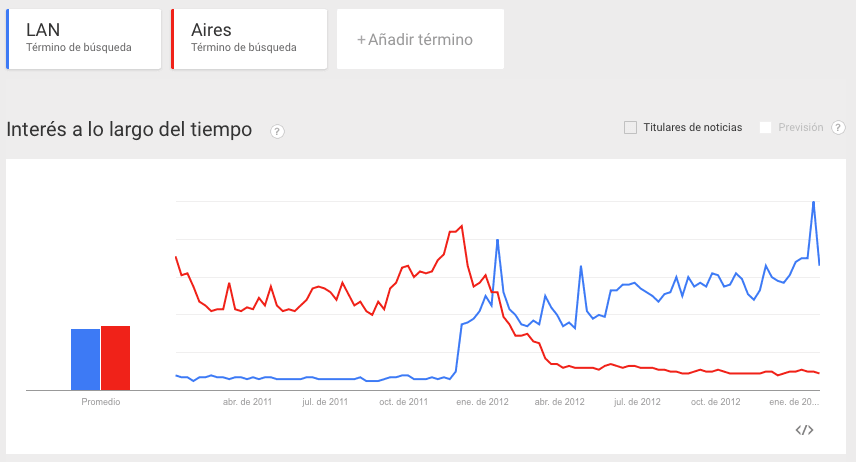The height and width of the screenshot is (462, 856).
Task: Click the oct. de 2012 axis label
Action: click(716, 402)
